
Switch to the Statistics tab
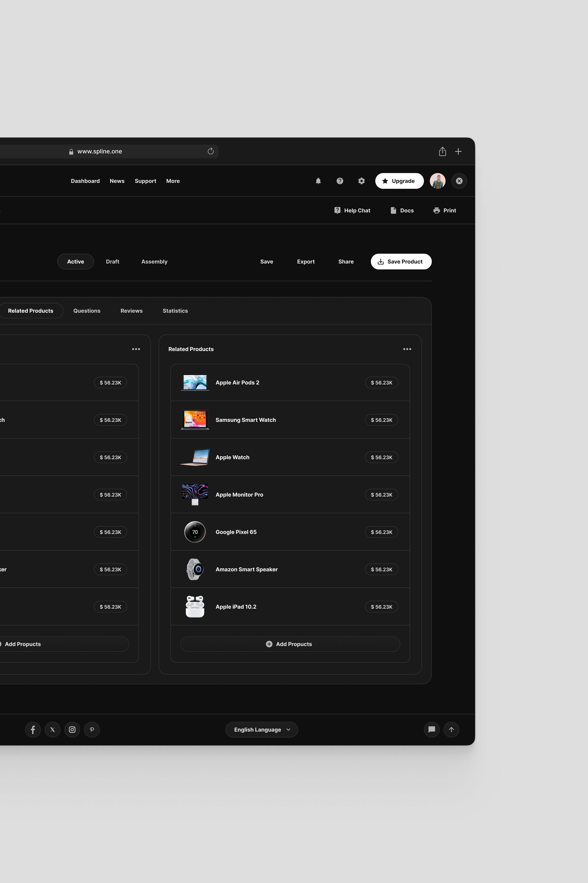(x=175, y=311)
